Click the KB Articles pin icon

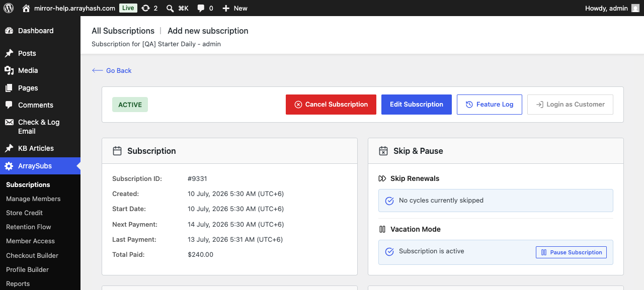click(9, 148)
